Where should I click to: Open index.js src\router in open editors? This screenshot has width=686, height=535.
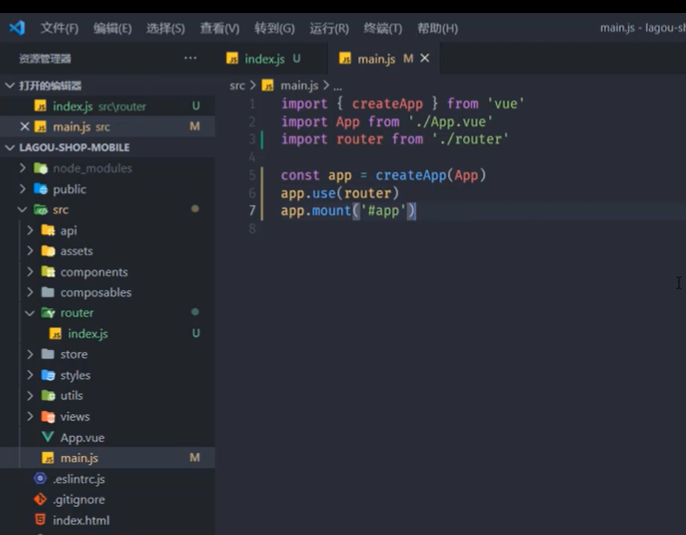point(107,106)
